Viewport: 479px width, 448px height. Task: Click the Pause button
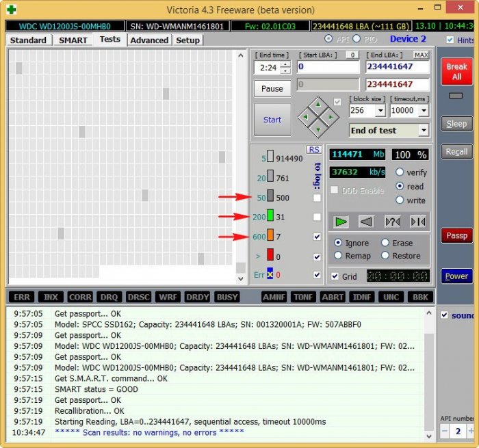click(x=272, y=88)
